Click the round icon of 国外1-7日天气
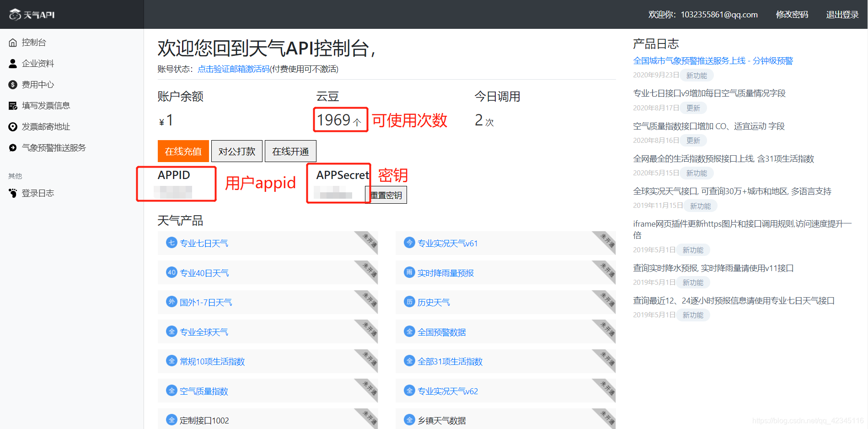Screen dimensions: 868x429 (171, 302)
